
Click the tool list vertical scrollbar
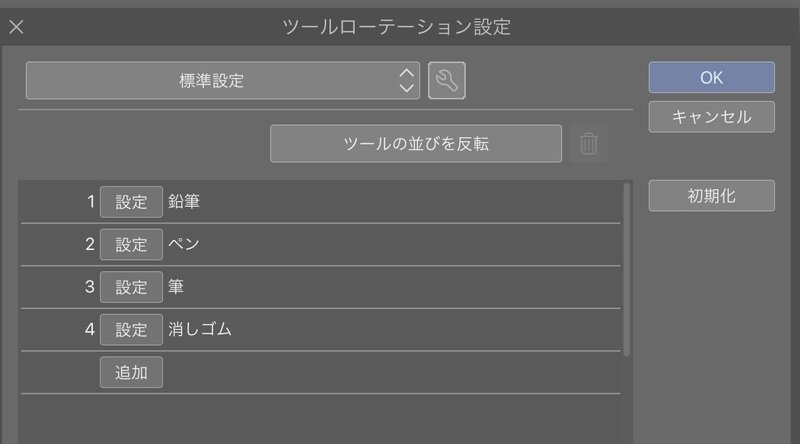(627, 269)
